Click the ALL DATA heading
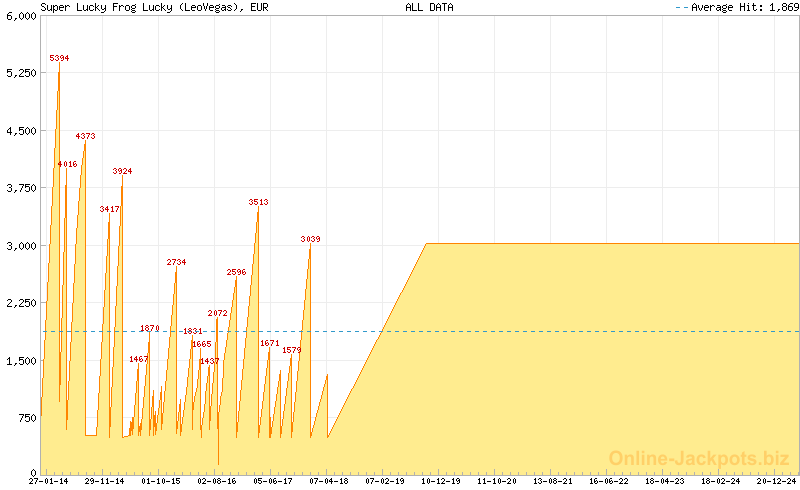 [x=429, y=7]
